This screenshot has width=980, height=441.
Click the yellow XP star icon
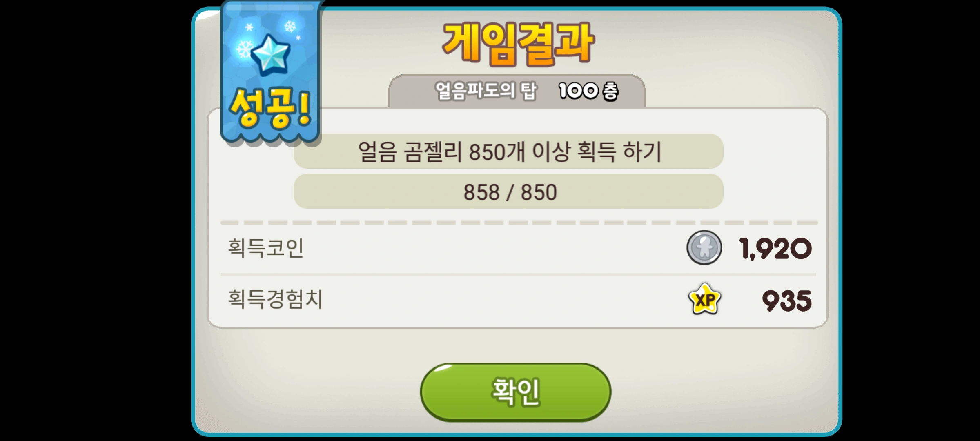coord(704,299)
